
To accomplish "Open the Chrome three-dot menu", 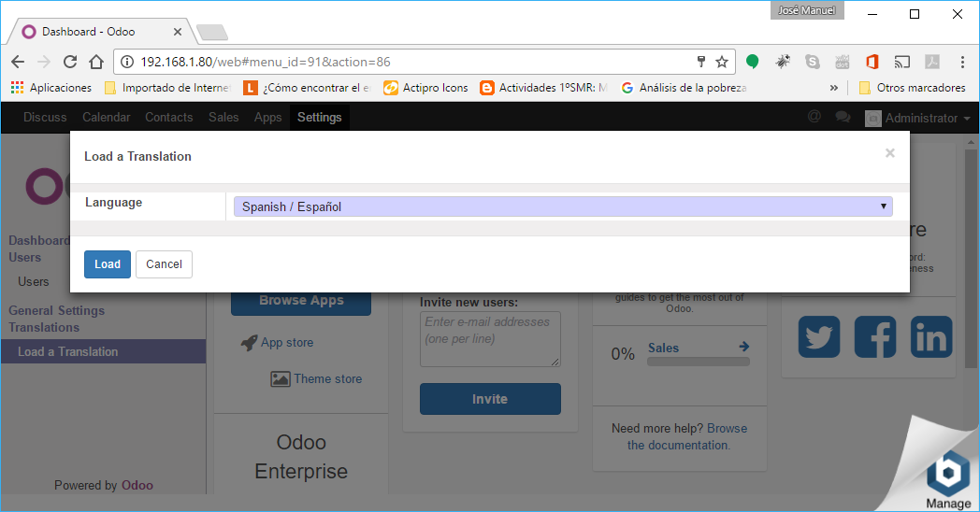I will click(962, 62).
